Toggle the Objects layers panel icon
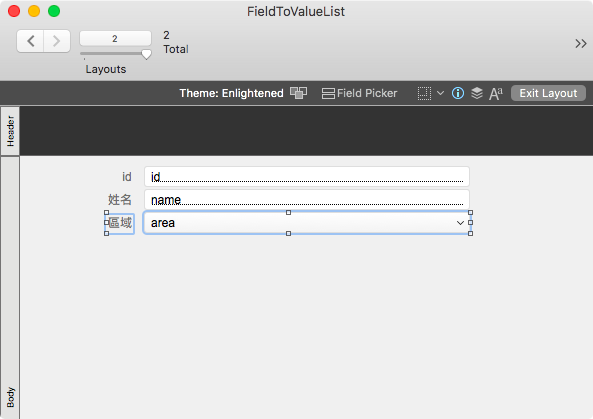The width and height of the screenshot is (593, 419). coord(477,93)
